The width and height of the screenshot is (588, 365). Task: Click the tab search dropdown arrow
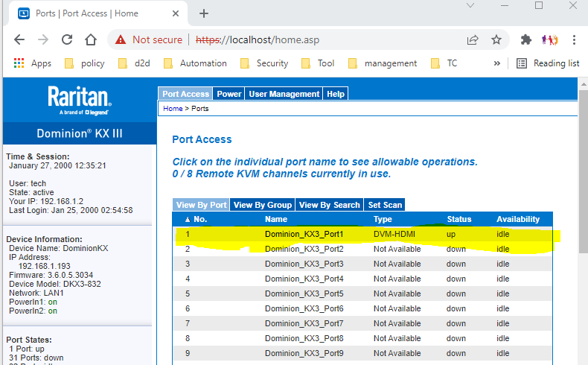(x=470, y=5)
